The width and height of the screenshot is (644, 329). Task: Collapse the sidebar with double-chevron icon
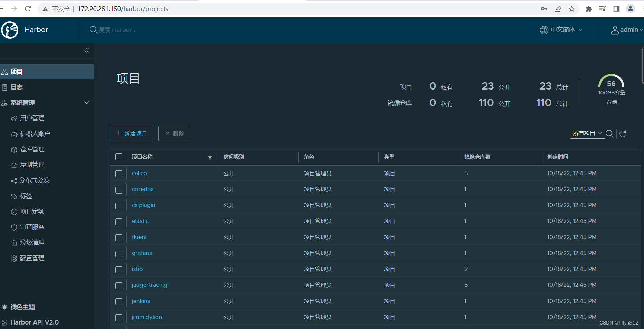87,51
